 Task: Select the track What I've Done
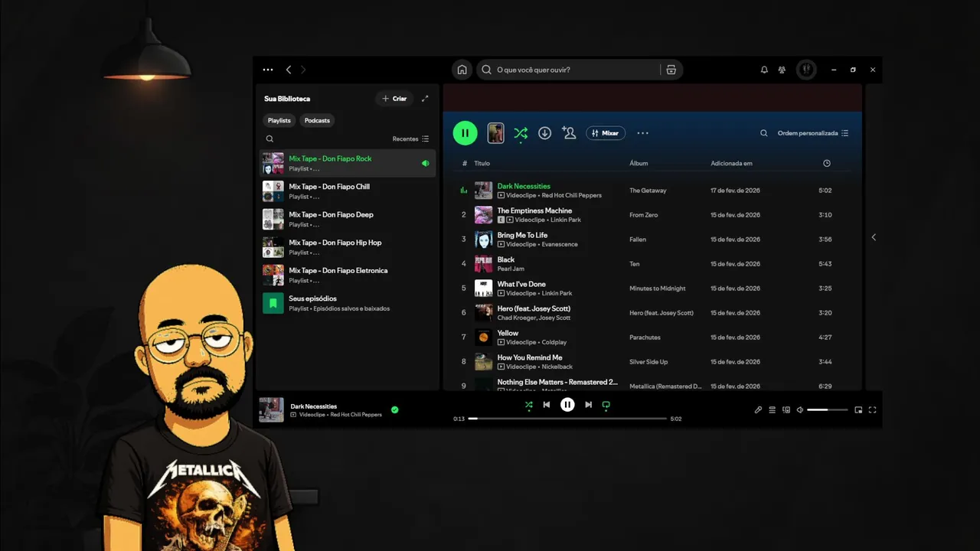point(652,289)
